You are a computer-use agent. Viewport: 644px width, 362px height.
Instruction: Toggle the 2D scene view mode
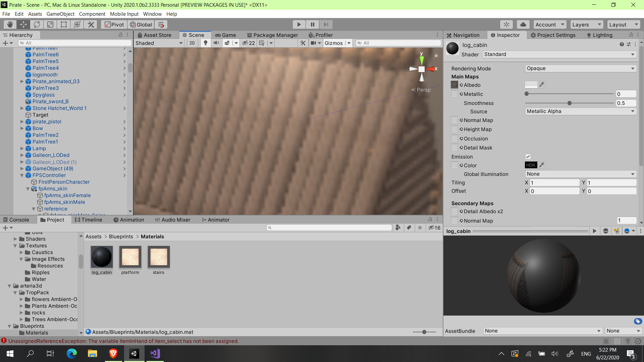click(x=192, y=43)
